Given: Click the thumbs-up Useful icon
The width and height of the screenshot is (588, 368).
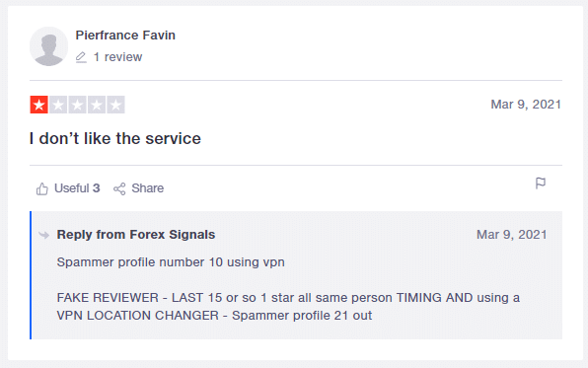Looking at the screenshot, I should click(42, 188).
